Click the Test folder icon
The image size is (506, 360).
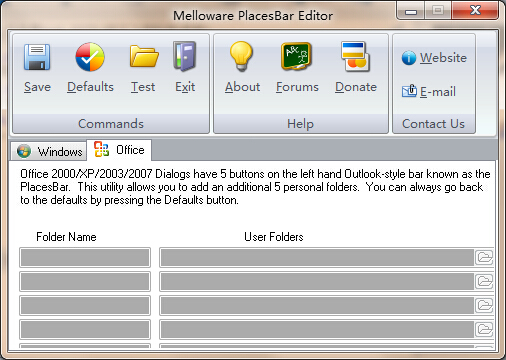144,56
